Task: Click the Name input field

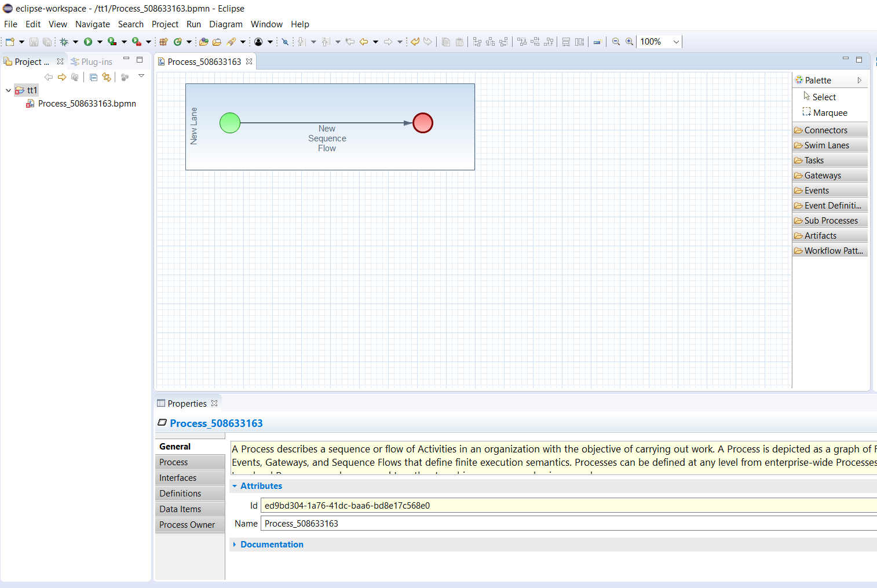Action: click(569, 524)
